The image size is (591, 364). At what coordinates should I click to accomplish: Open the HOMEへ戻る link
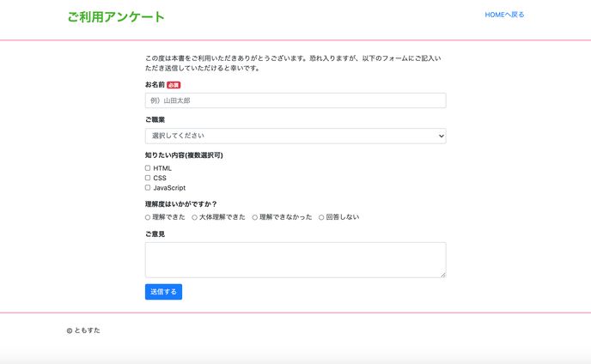pos(504,15)
